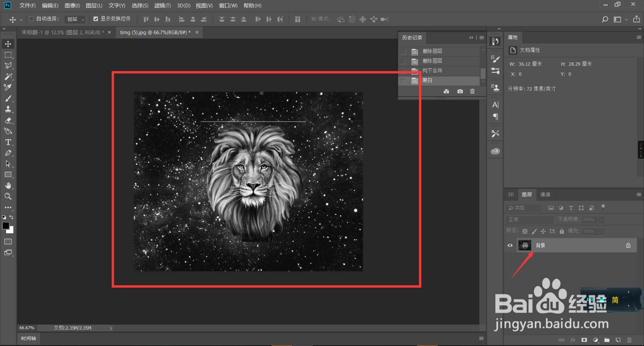
Task: Open the opacity 100% dropdown arrow
Action: point(601,220)
